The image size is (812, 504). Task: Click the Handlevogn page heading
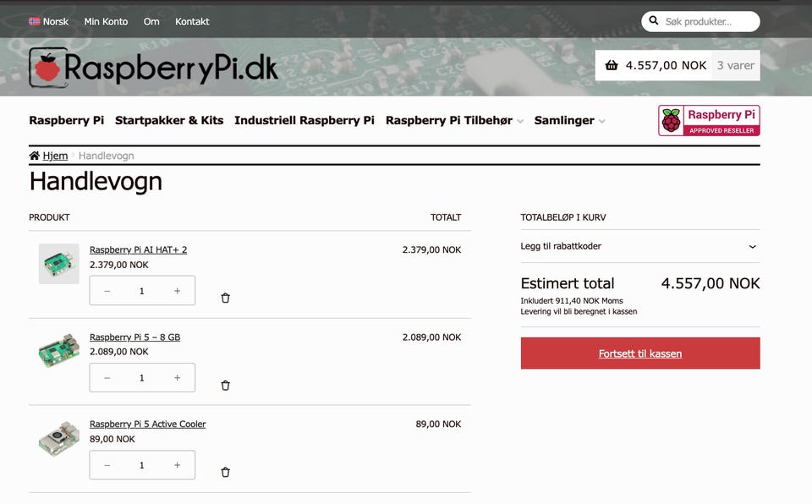(x=96, y=182)
